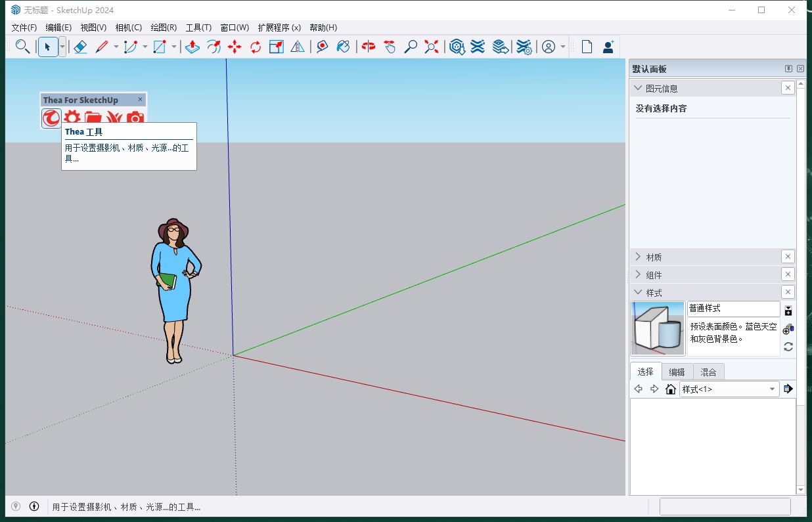Expand the 材质 panel
Viewport: 812px width, 522px height.
pos(637,257)
